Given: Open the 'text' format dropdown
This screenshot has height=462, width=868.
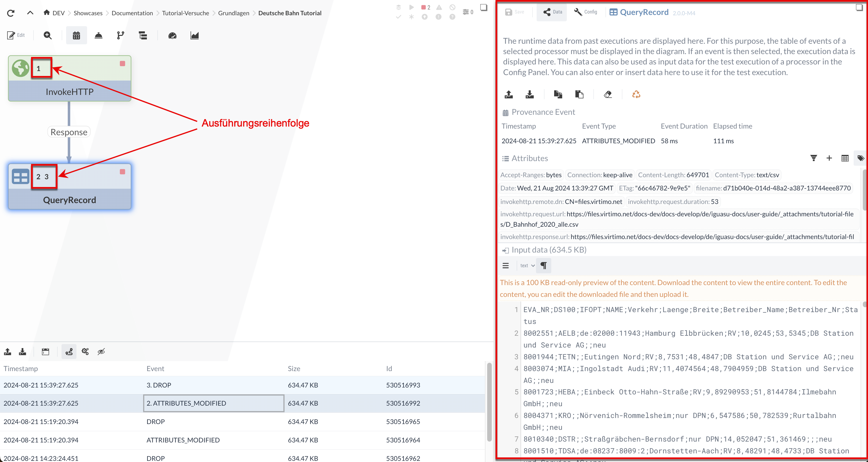Looking at the screenshot, I should click(x=527, y=266).
